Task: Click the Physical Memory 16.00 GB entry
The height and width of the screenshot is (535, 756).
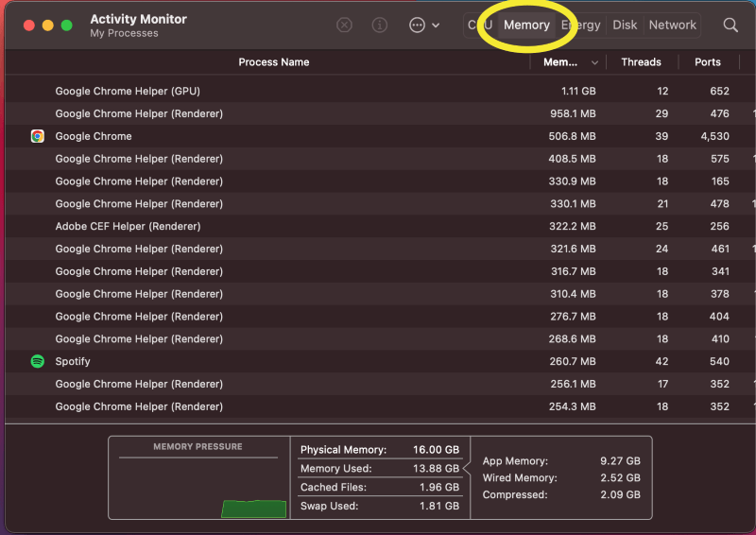Action: coord(380,450)
